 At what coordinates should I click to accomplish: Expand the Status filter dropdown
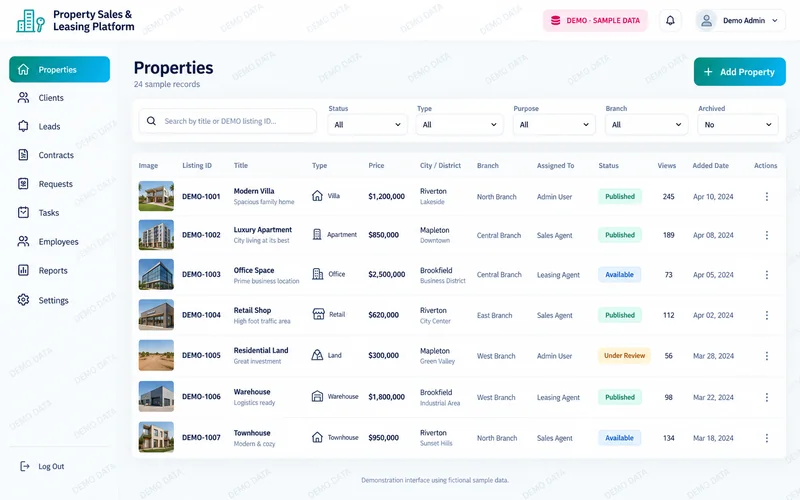point(367,124)
